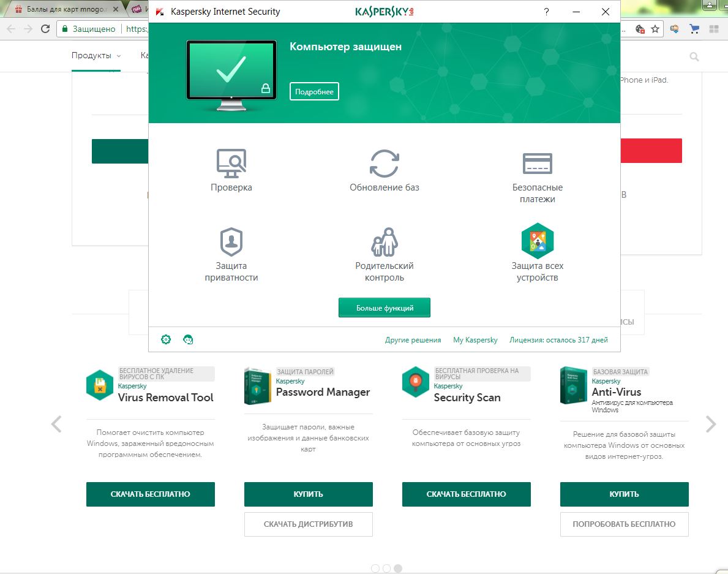
Task: Click the website search magnifier icon
Action: 694,56
